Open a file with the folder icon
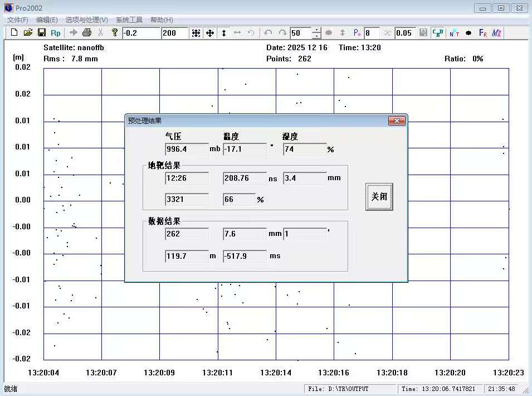This screenshot has height=396, width=532. coord(28,33)
